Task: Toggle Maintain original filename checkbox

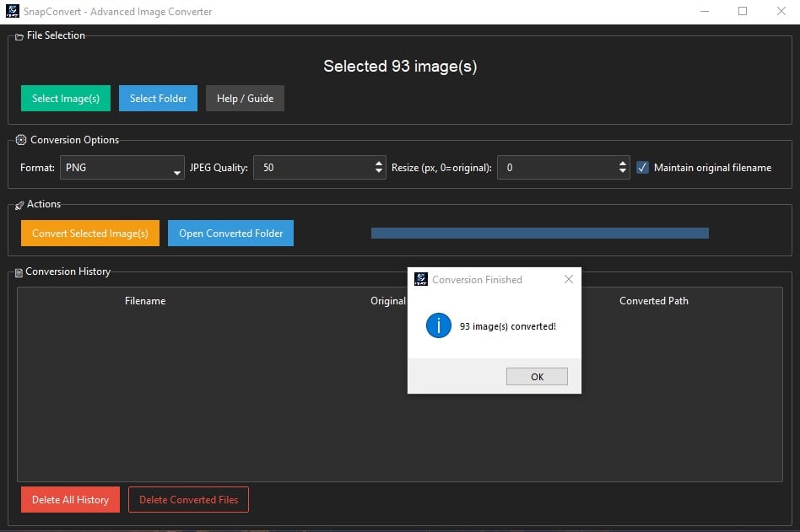Action: 642,168
